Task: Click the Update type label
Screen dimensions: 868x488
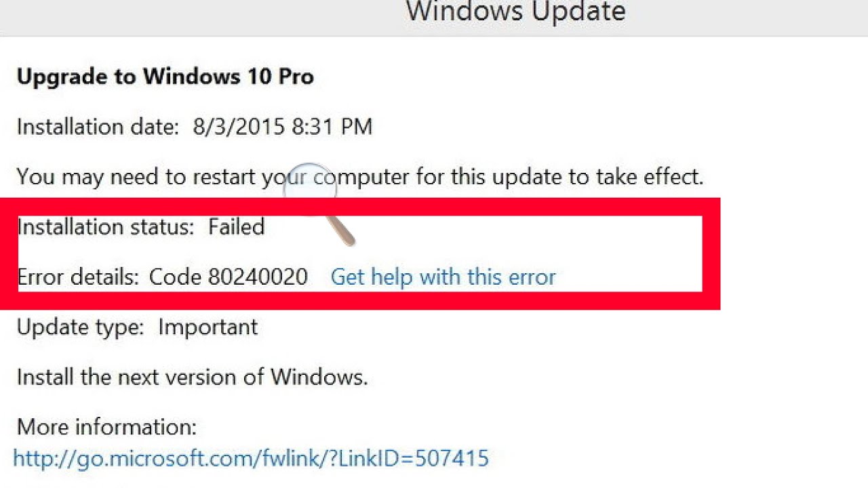Action: (80, 327)
